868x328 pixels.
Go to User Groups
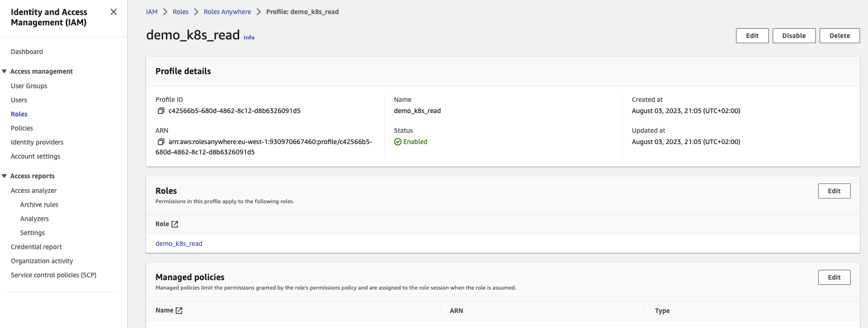(x=29, y=86)
